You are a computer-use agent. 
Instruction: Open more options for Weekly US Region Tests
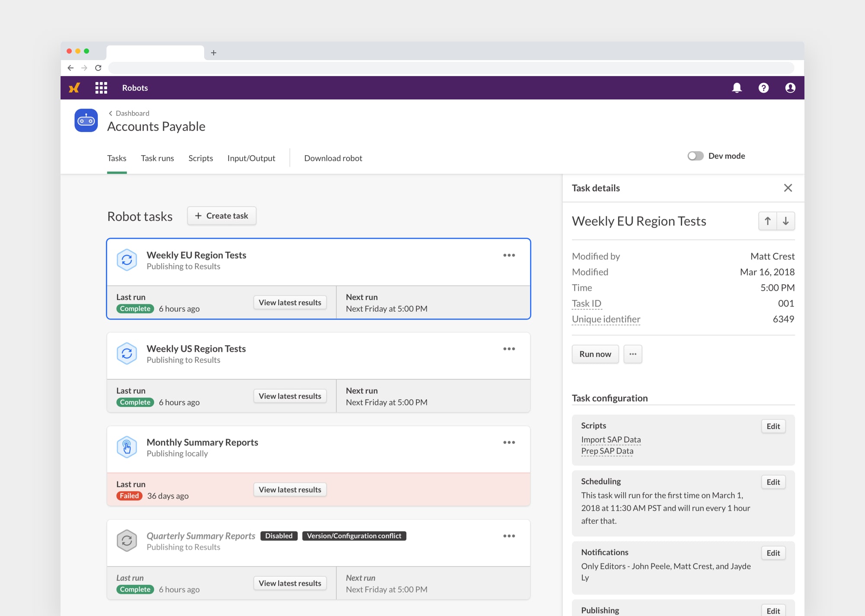pyautogui.click(x=509, y=349)
